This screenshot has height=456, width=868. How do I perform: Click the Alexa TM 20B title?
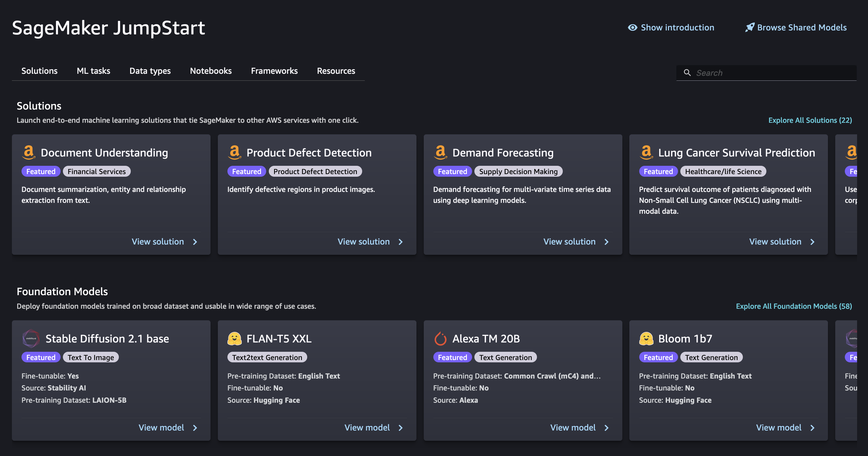tap(486, 339)
